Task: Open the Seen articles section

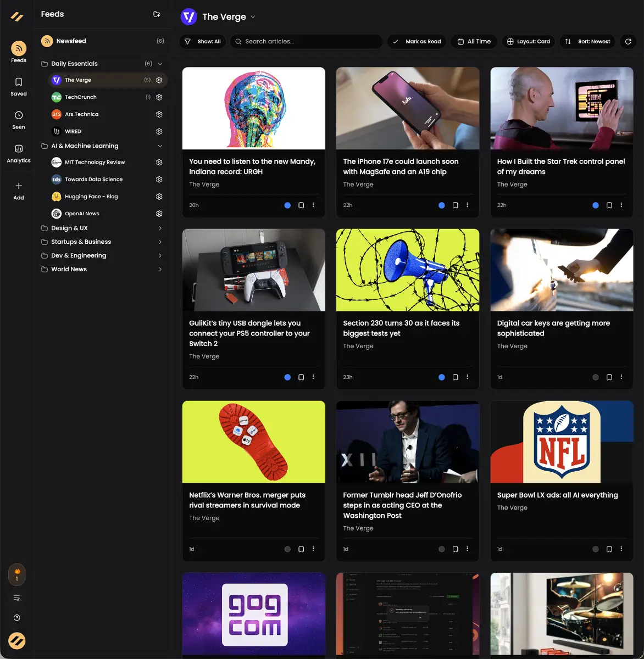Action: pos(19,120)
